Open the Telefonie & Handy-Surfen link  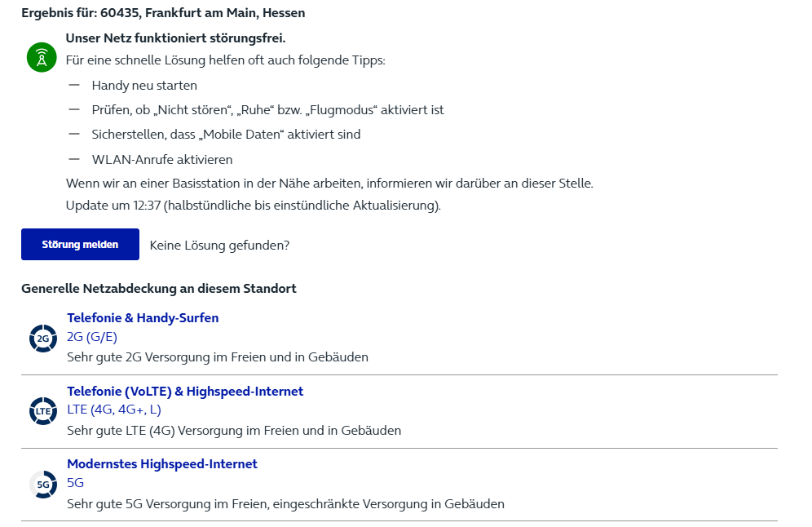[x=143, y=317]
